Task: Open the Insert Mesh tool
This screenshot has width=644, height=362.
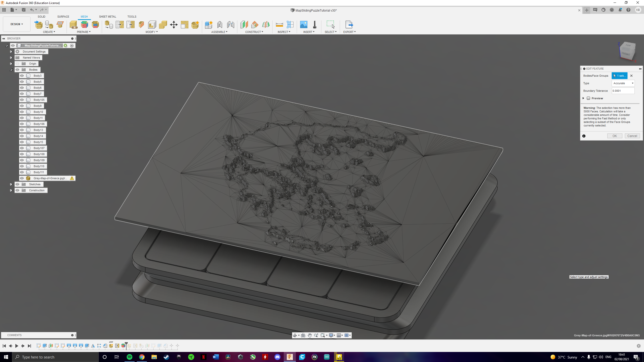Action: 38,25
